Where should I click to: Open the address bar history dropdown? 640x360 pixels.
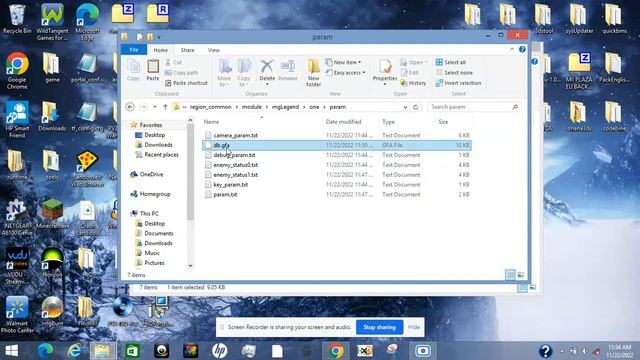pos(405,107)
